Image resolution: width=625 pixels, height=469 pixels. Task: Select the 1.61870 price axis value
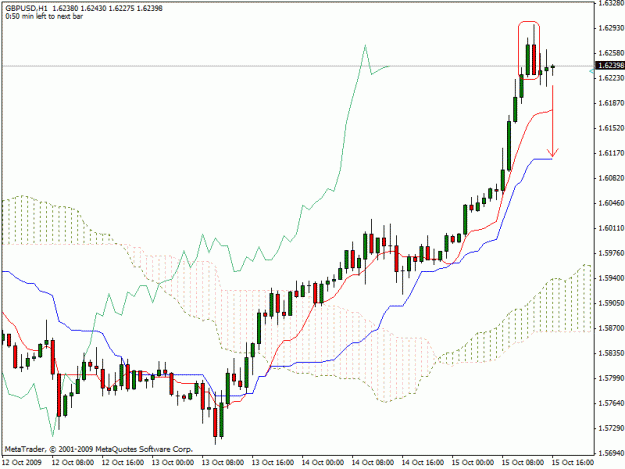click(611, 103)
